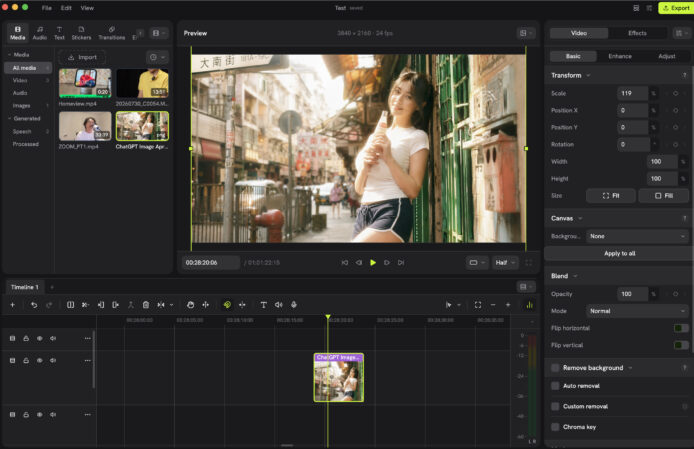Open the Half preview quality dropdown
This screenshot has height=449, width=694.
coord(505,263)
